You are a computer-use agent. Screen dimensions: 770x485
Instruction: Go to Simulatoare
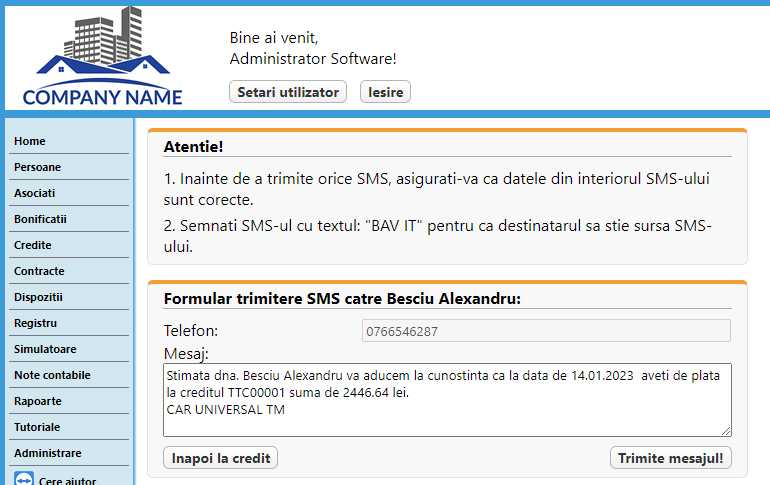pyautogui.click(x=69, y=350)
